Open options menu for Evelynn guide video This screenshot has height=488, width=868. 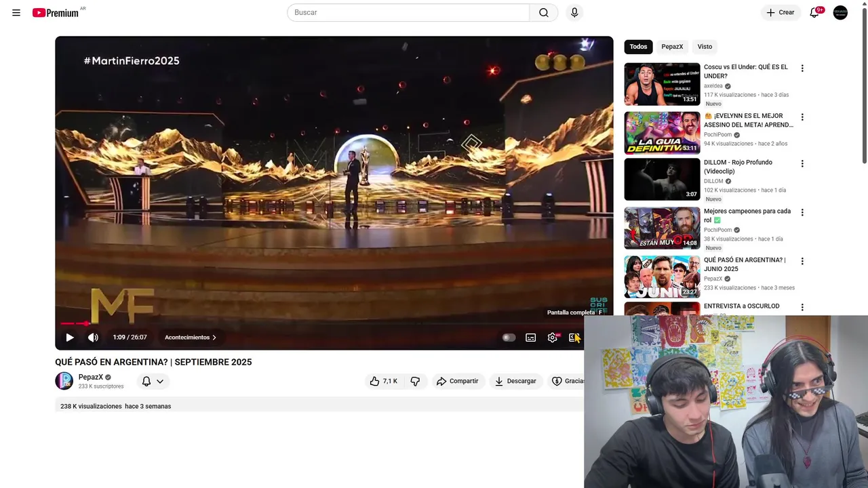coord(802,117)
